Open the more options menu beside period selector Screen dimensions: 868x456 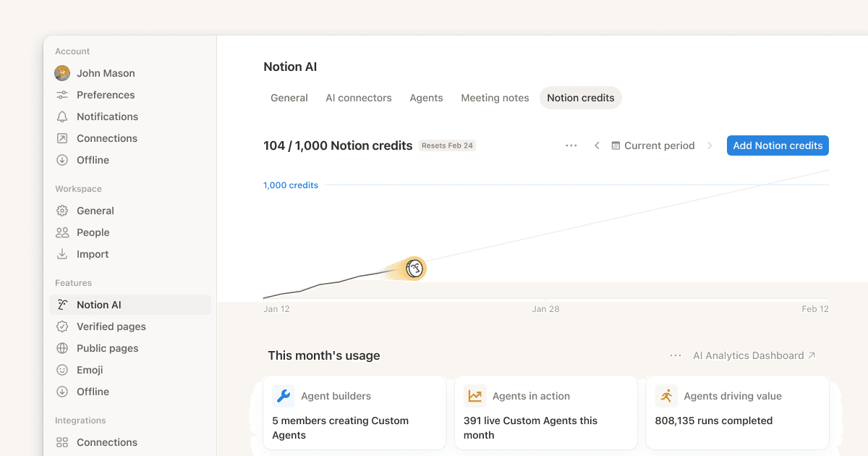571,145
